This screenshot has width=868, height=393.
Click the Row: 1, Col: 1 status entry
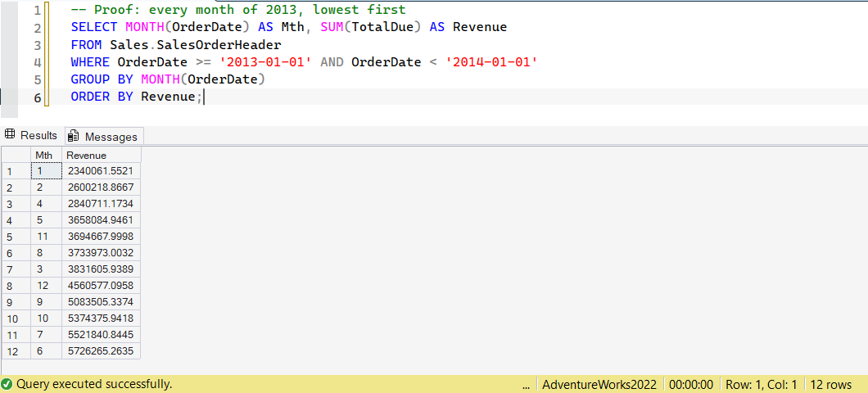click(x=762, y=384)
